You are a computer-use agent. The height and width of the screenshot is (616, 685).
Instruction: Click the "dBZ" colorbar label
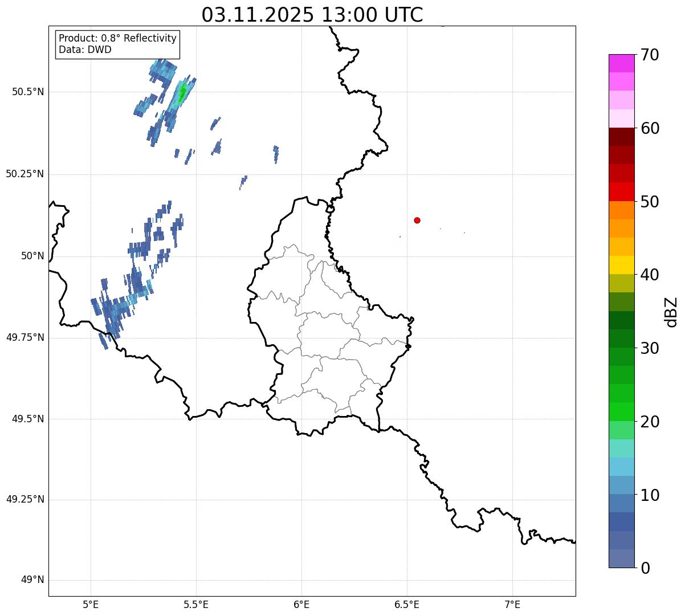click(x=672, y=311)
